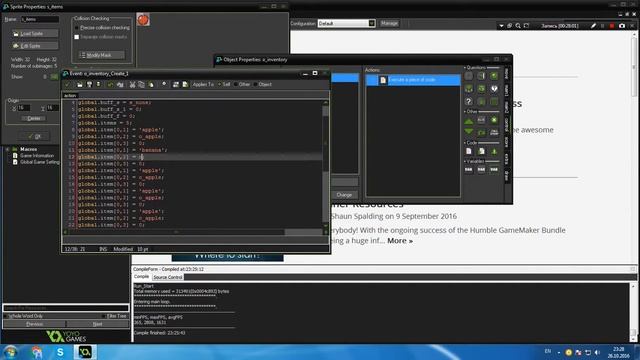Click the undo icon in the code editor toolbar

coord(110,84)
